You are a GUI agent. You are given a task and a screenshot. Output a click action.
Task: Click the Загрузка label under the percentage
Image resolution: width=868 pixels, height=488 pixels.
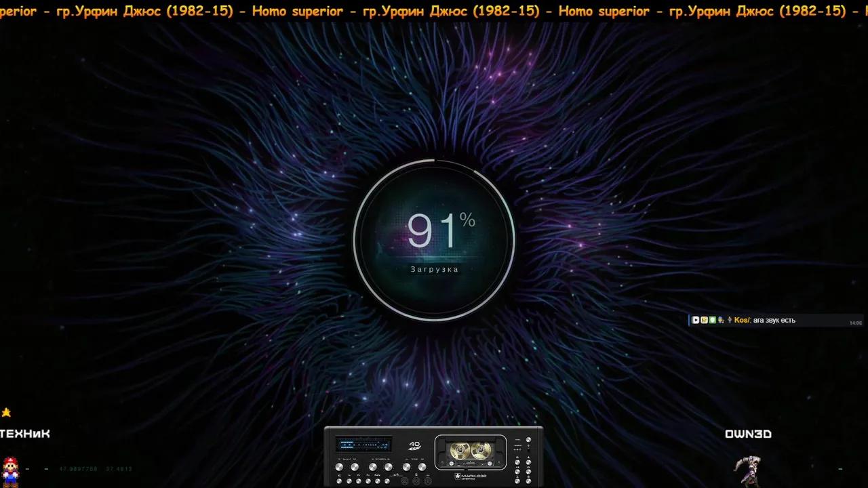coord(435,269)
